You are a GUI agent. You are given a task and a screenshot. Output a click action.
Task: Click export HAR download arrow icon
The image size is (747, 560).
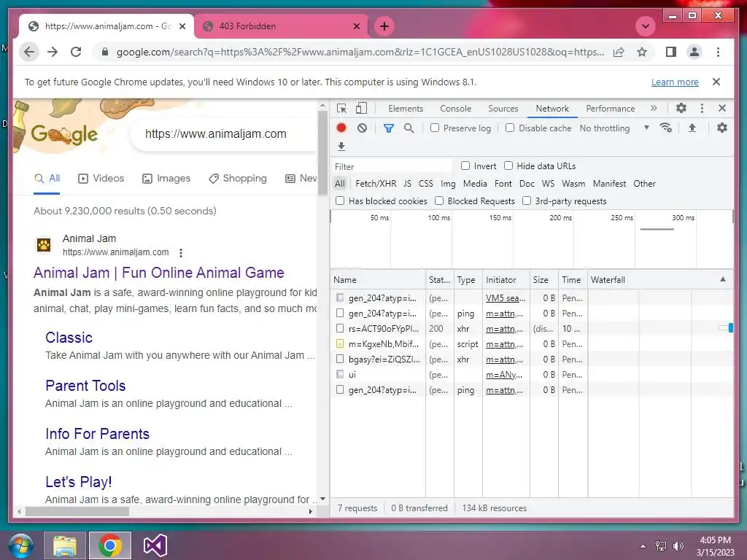click(x=341, y=146)
